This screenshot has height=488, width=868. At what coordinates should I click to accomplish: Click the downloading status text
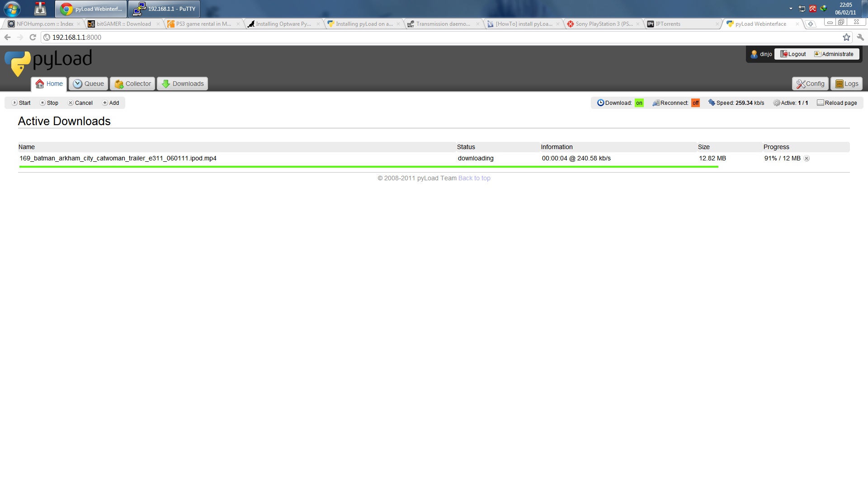(x=476, y=159)
